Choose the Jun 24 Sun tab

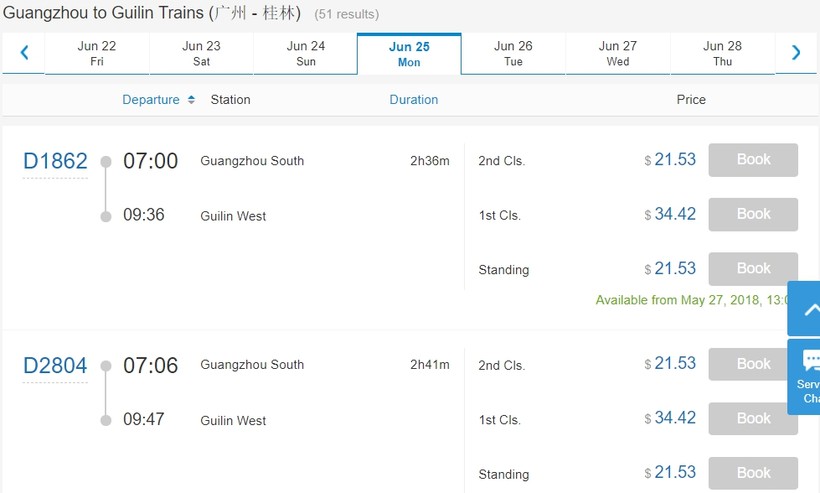[306, 54]
